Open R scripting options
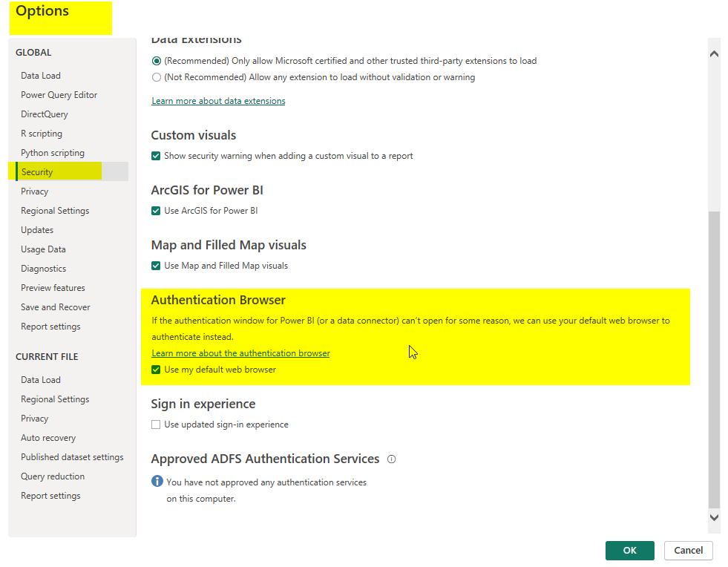Viewport: 728px width, 567px height. coord(42,134)
